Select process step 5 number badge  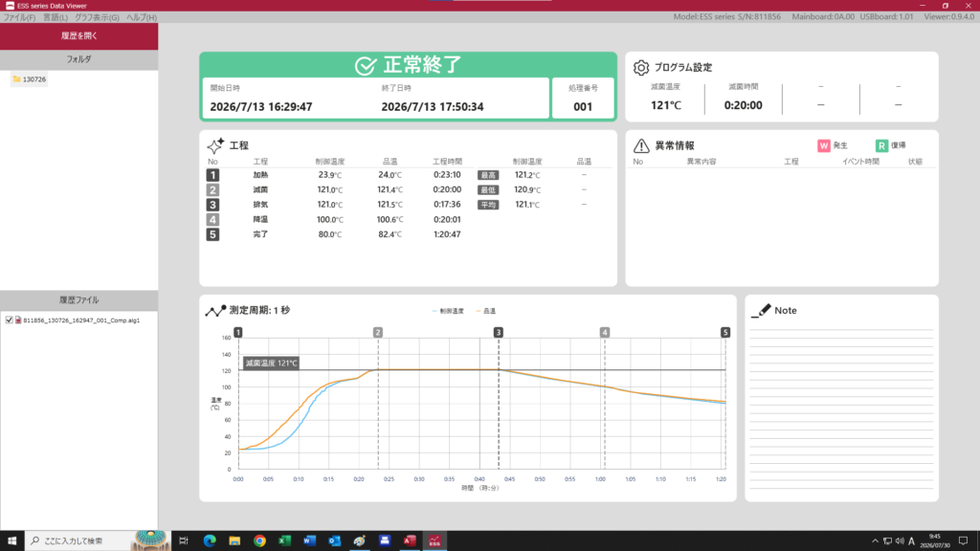click(212, 235)
